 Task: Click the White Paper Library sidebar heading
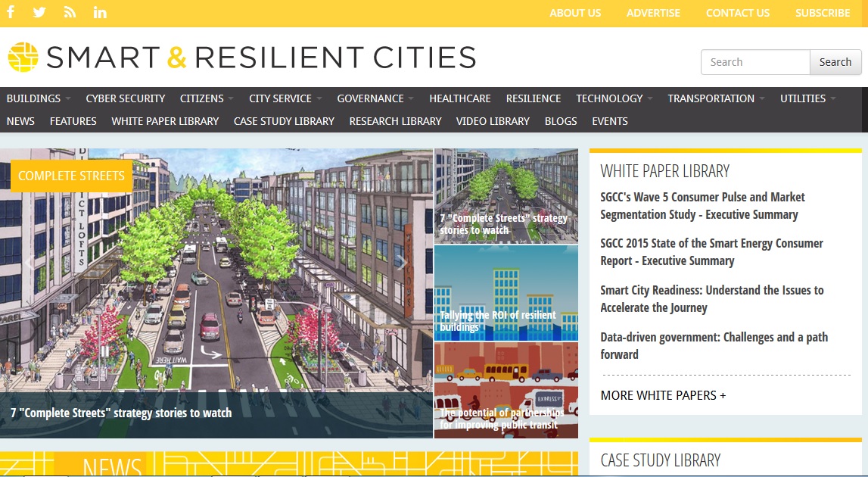(665, 171)
